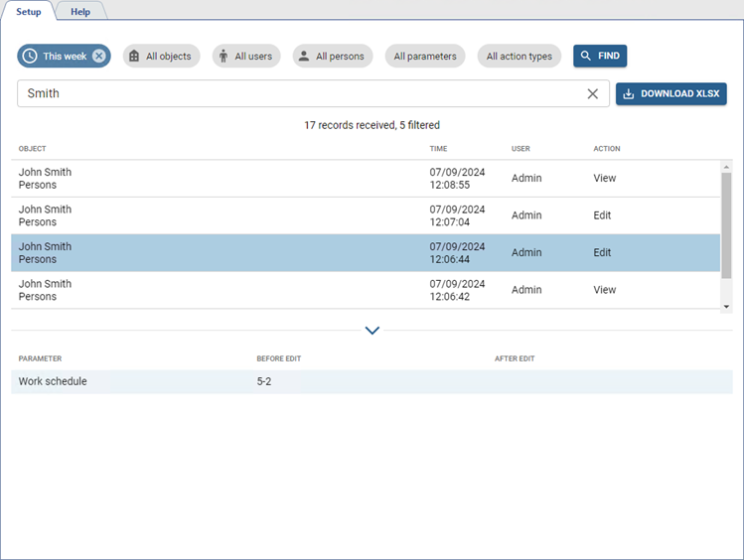This screenshot has width=744, height=560.
Task: Switch to the Help tab
Action: click(80, 12)
